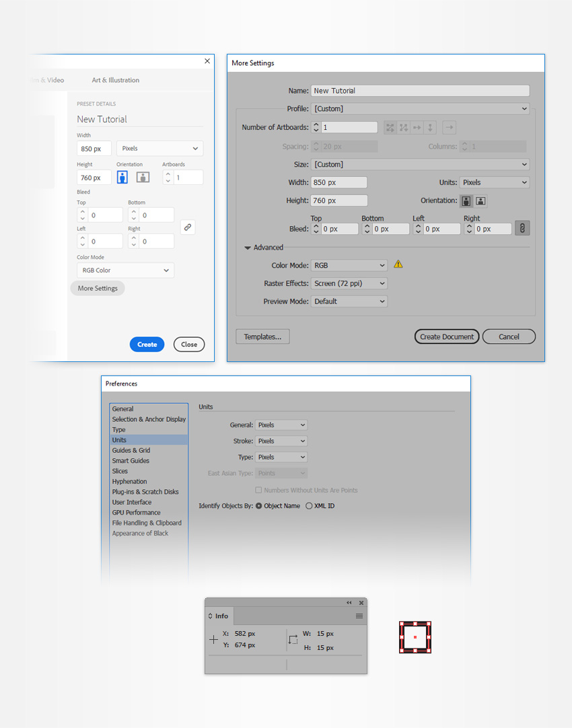
Task: Close the New Document dialog
Action: (x=207, y=61)
